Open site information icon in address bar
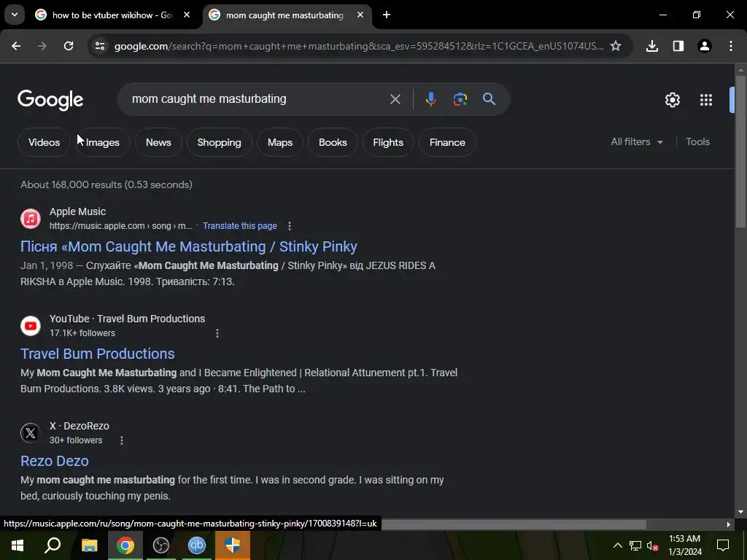747x560 pixels. point(99,46)
